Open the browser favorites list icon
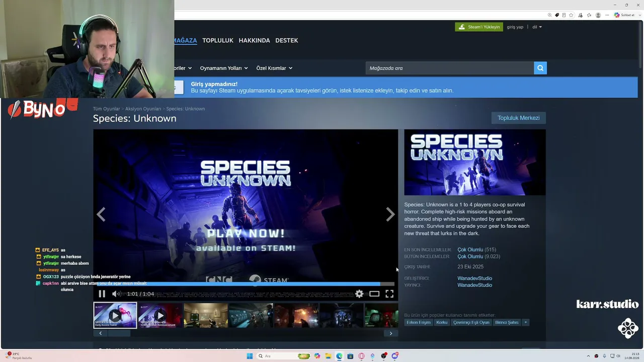Screen dimensions: 644x362 [589, 15]
